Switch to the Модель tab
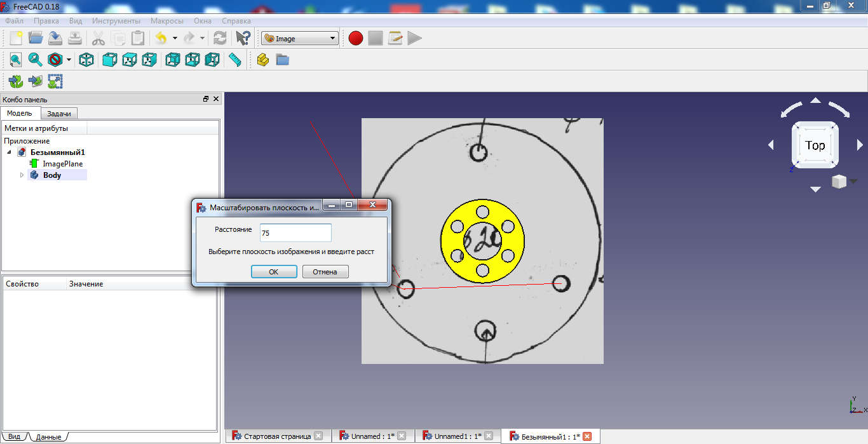The image size is (868, 444). 20,113
